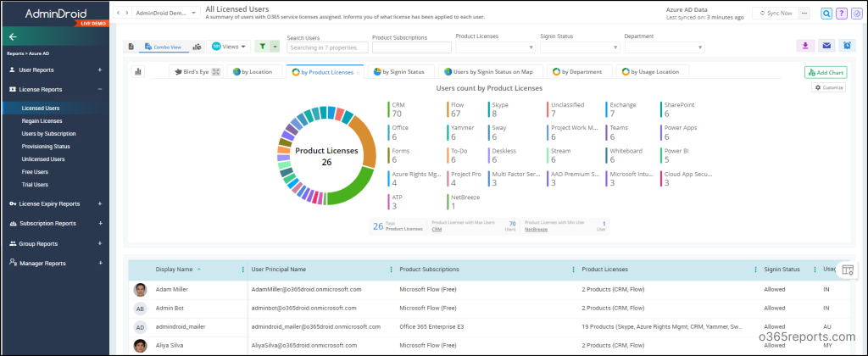Expand Subscription Reports section
The height and width of the screenshot is (356, 868).
(100, 224)
